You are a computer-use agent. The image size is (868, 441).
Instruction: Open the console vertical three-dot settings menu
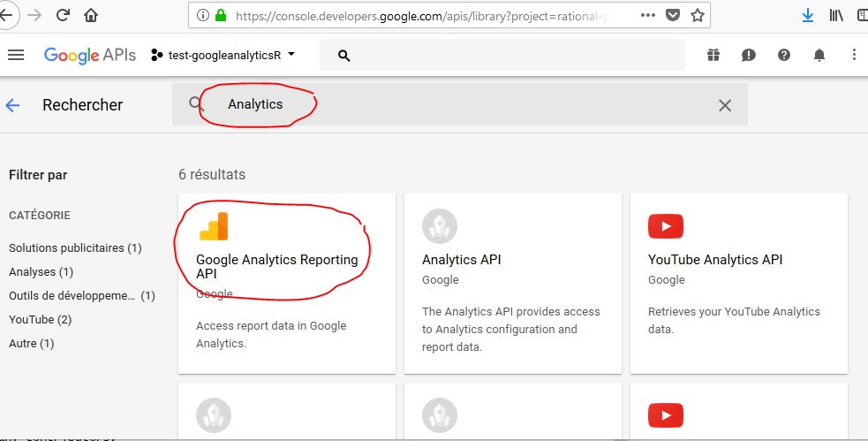[854, 55]
